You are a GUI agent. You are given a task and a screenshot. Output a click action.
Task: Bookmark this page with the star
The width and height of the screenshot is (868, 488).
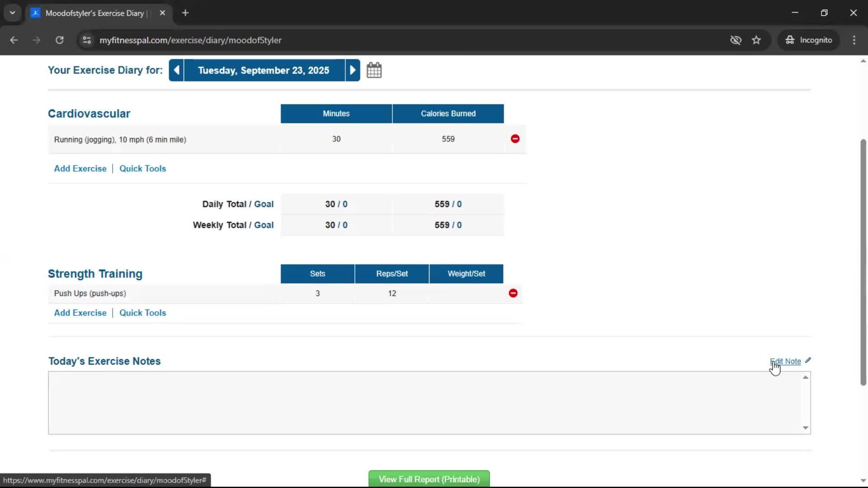point(756,40)
